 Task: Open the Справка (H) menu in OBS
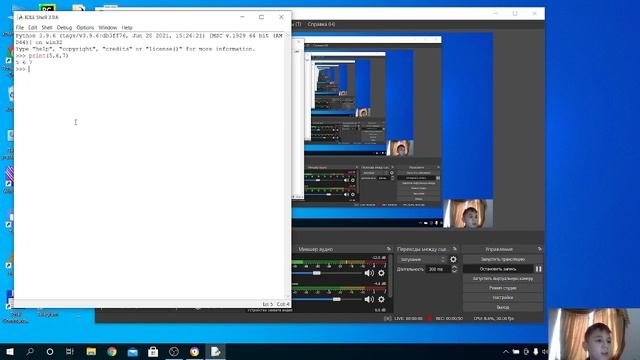[321, 24]
